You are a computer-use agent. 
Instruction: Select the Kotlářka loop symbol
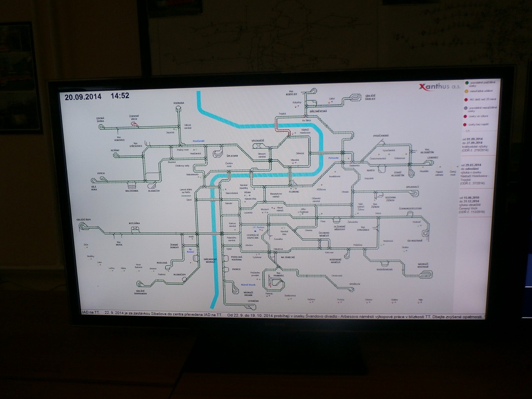click(135, 230)
